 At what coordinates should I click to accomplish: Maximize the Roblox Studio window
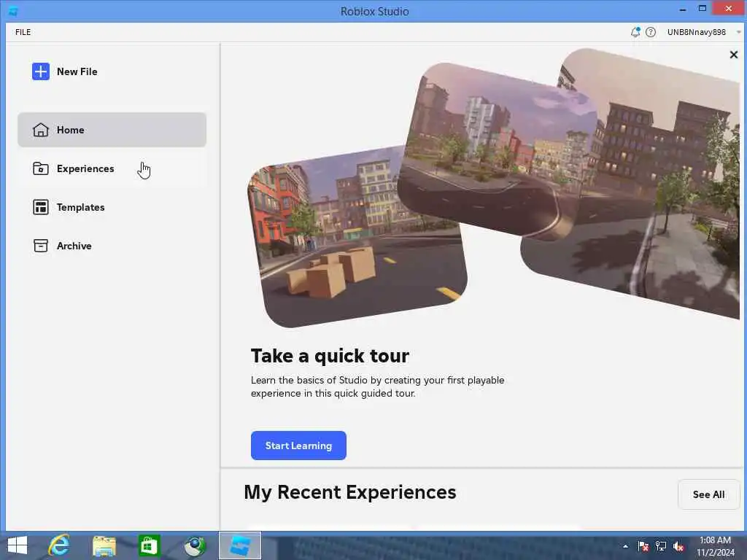click(703, 9)
